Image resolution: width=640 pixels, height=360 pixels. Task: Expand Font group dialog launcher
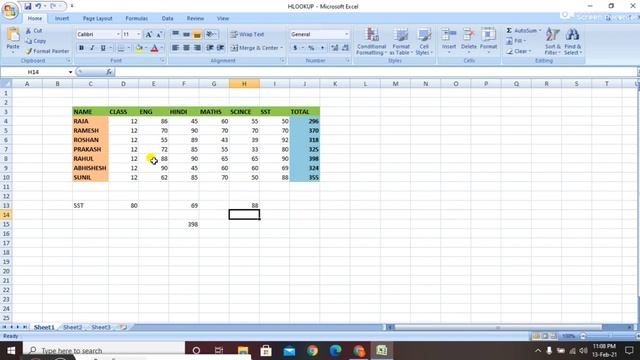(x=162, y=60)
